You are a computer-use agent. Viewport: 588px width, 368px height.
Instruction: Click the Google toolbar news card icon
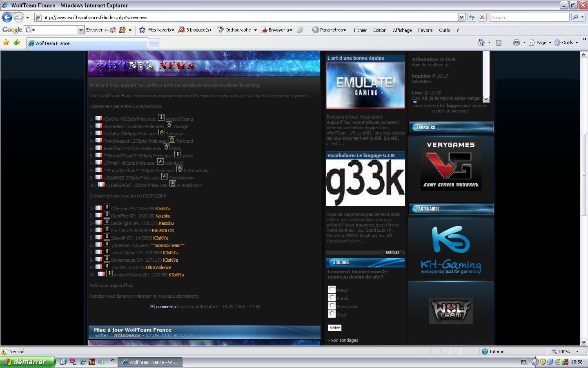pos(113,30)
